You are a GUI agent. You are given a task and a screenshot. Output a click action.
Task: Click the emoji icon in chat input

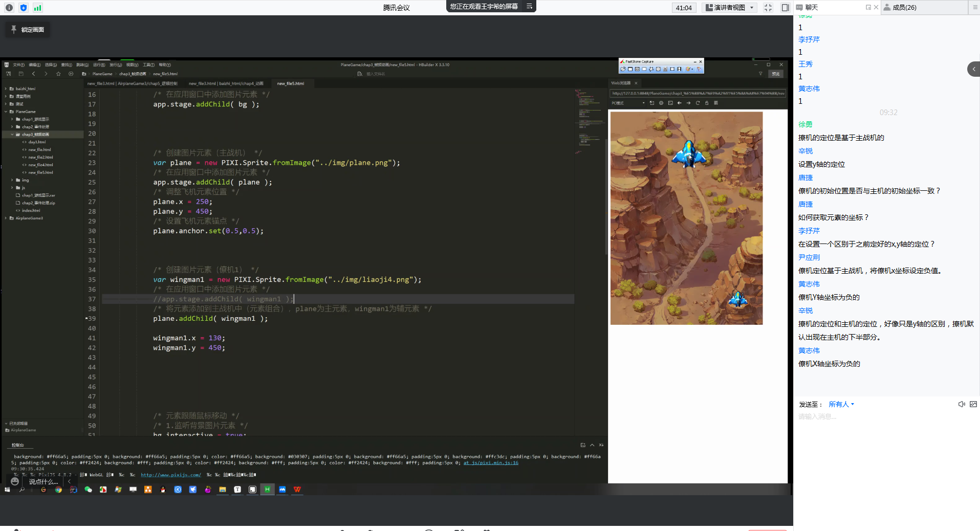pos(15,481)
